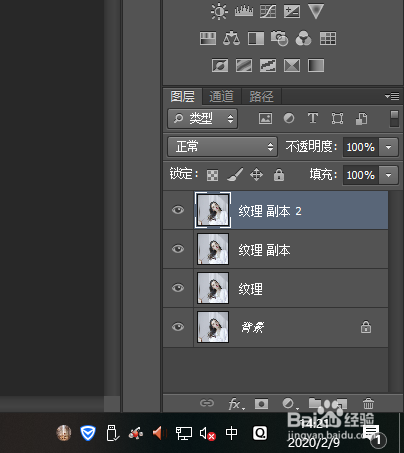Switch to the 路径 tab

click(x=261, y=97)
